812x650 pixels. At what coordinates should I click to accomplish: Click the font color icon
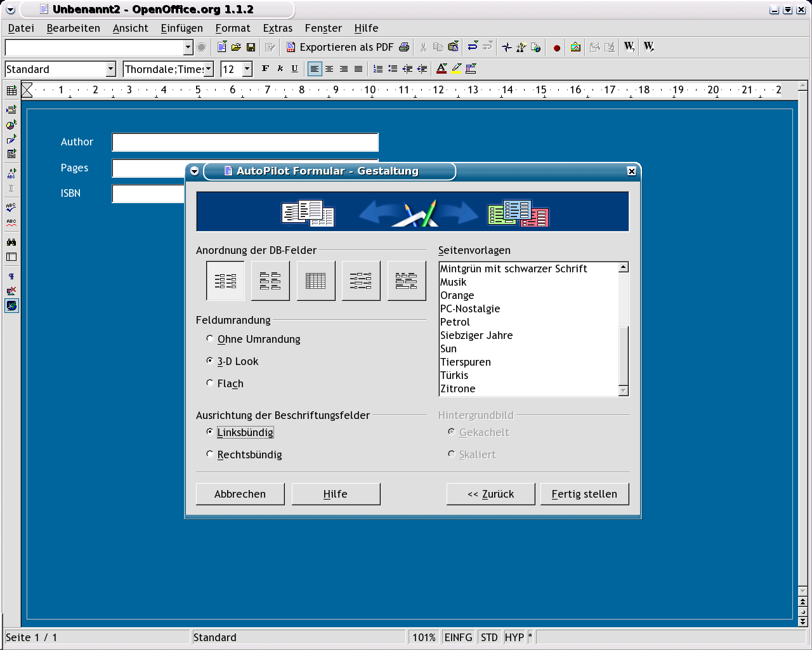442,69
